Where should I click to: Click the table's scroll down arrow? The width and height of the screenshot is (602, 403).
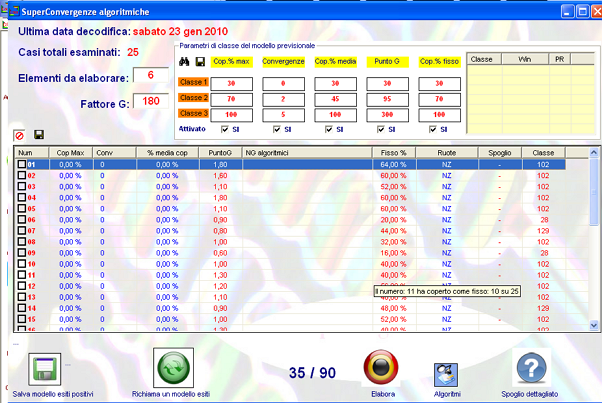(x=595, y=326)
